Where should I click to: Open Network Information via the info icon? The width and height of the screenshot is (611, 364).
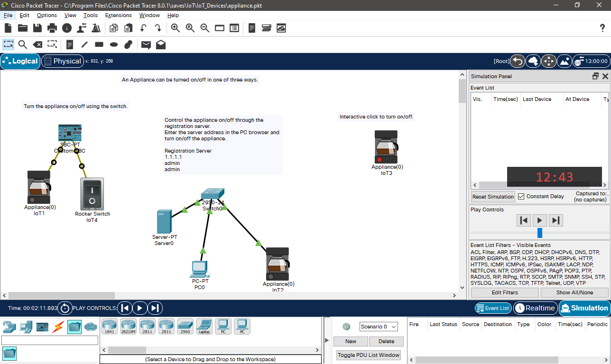pyautogui.click(x=67, y=28)
